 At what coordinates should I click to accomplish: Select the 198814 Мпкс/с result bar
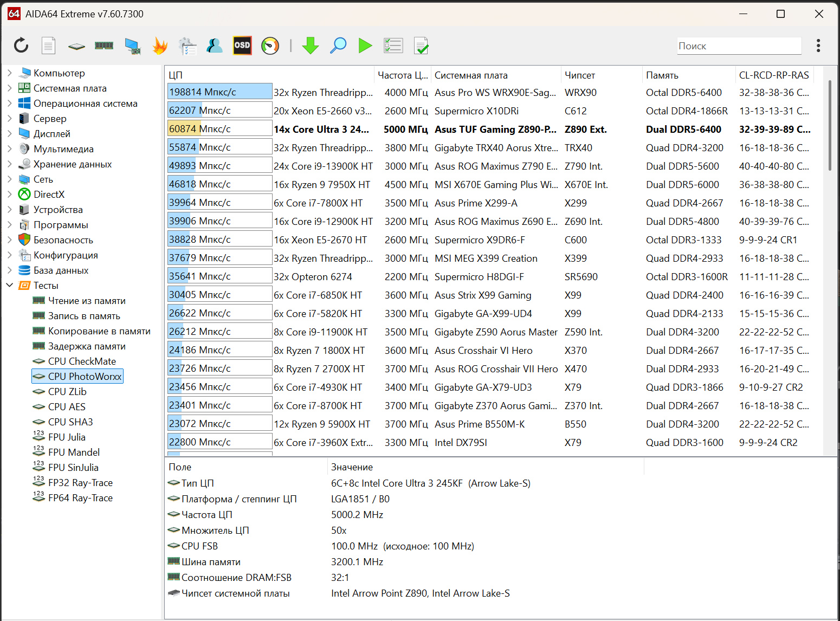coord(219,92)
